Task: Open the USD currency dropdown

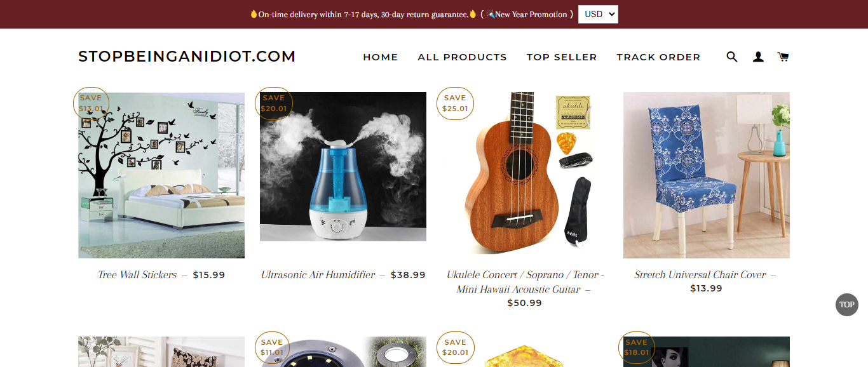Action: [x=598, y=14]
